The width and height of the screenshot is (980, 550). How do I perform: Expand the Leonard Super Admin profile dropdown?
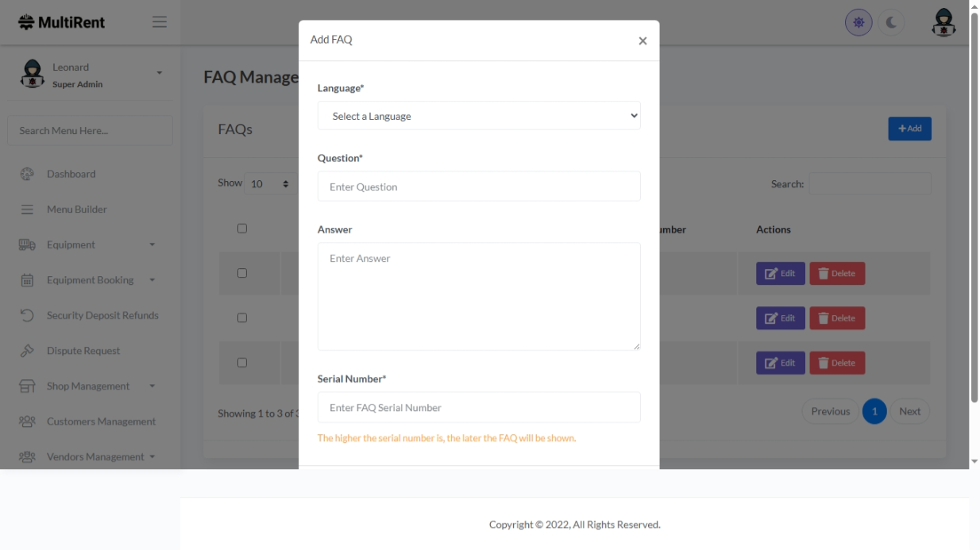click(x=159, y=73)
